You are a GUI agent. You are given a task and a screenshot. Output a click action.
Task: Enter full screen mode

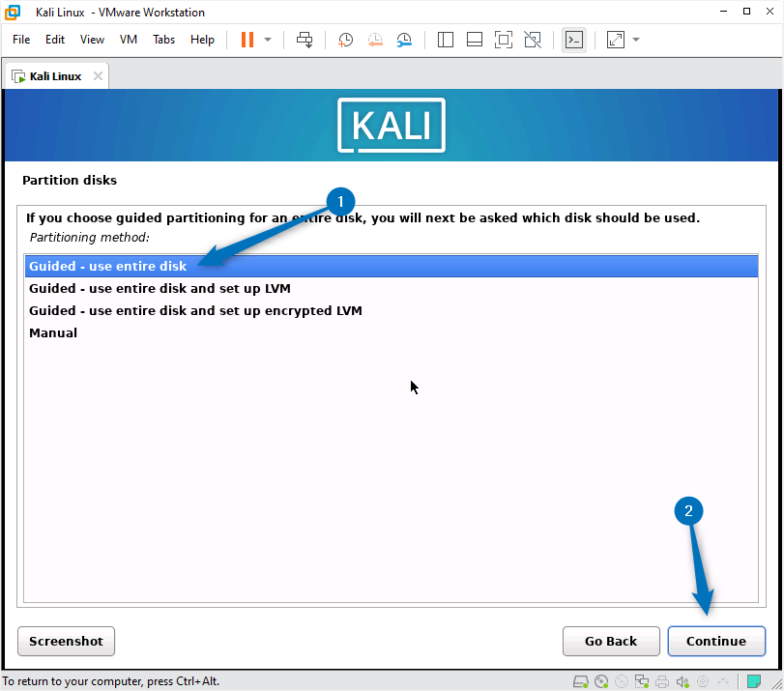[614, 40]
